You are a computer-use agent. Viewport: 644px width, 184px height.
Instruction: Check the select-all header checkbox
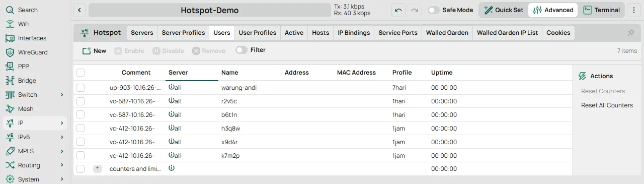80,73
